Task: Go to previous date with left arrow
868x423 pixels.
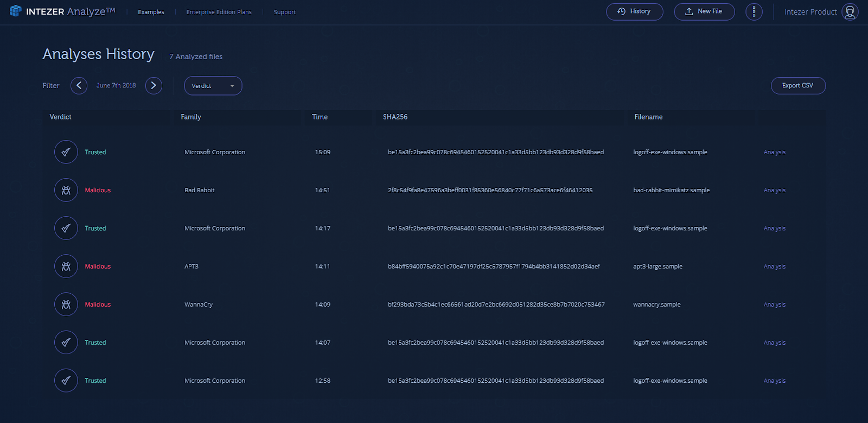Action: (x=79, y=85)
